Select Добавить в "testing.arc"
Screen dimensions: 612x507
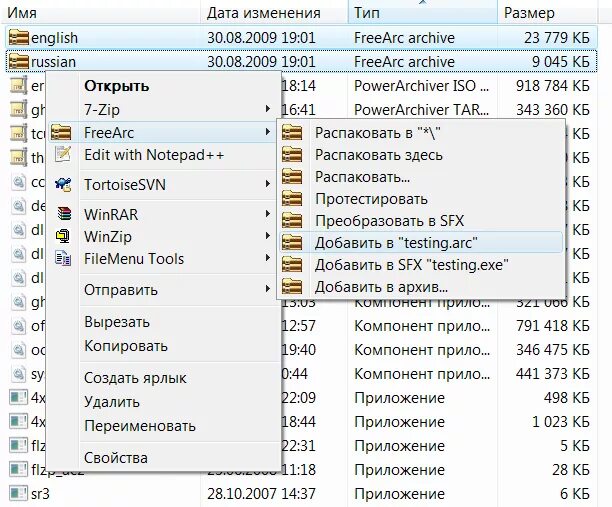pos(421,243)
